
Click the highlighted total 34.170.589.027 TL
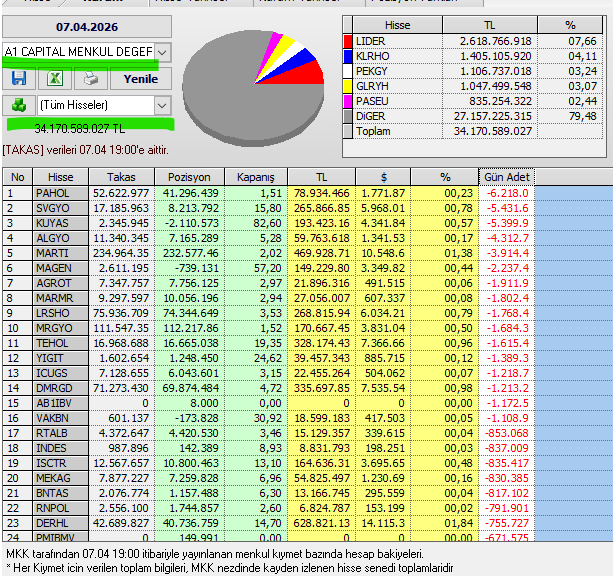(80, 129)
